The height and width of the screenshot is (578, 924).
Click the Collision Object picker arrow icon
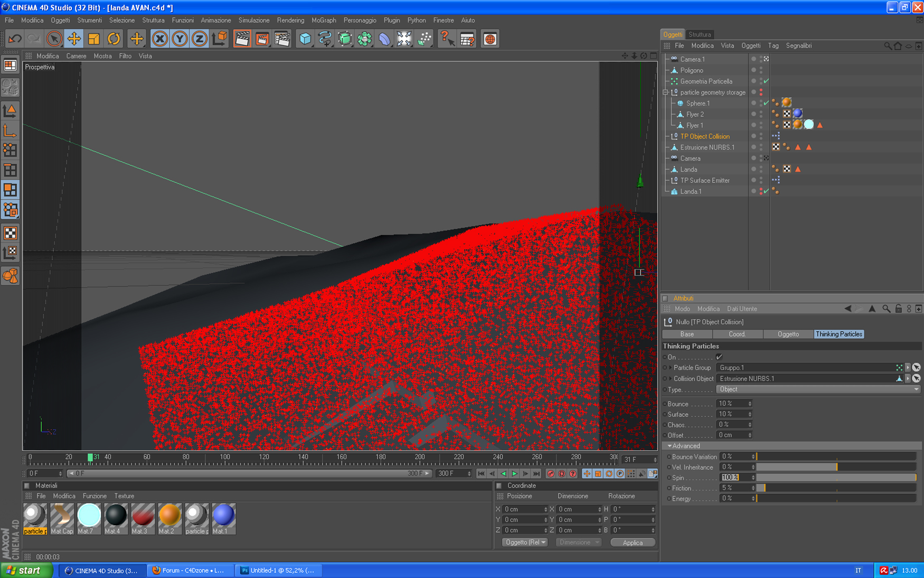[916, 378]
